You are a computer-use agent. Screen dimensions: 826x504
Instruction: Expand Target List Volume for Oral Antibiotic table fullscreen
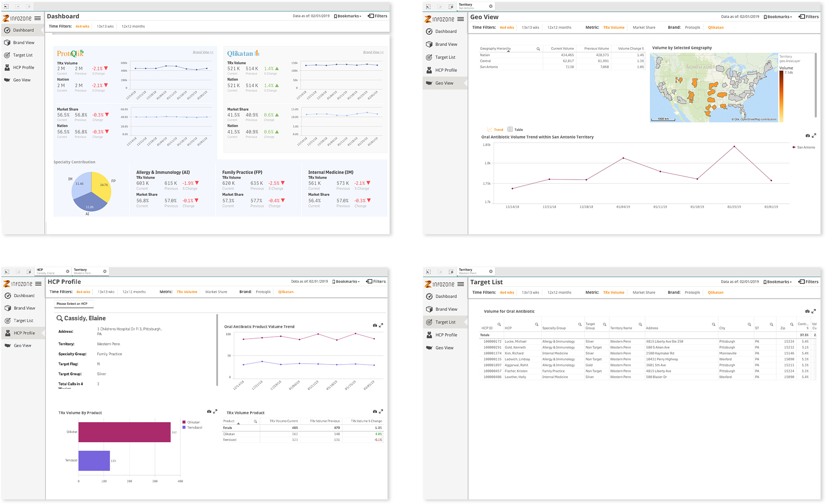(814, 311)
